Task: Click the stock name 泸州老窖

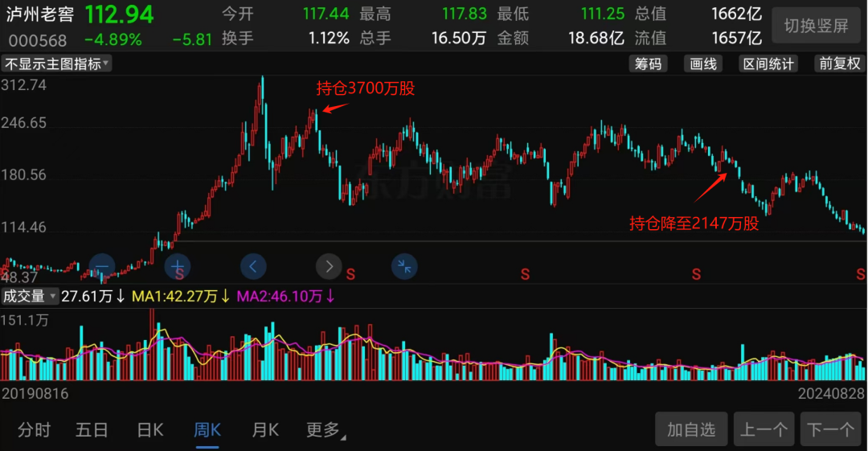Action: (x=40, y=14)
